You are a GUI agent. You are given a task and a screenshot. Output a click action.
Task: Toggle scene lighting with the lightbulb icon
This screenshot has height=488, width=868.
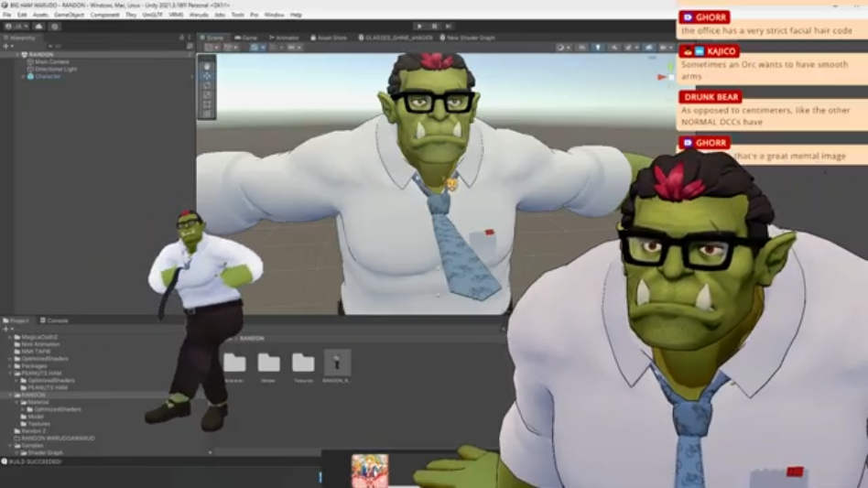[x=597, y=47]
